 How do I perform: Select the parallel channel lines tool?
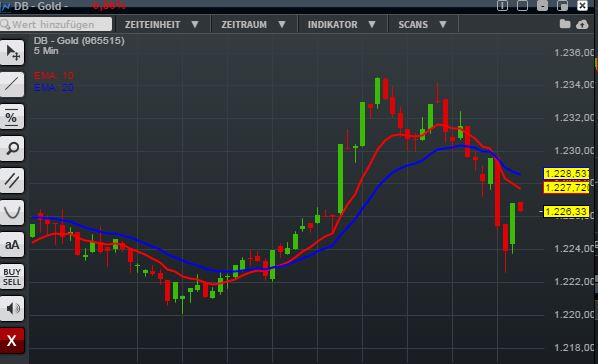point(12,180)
